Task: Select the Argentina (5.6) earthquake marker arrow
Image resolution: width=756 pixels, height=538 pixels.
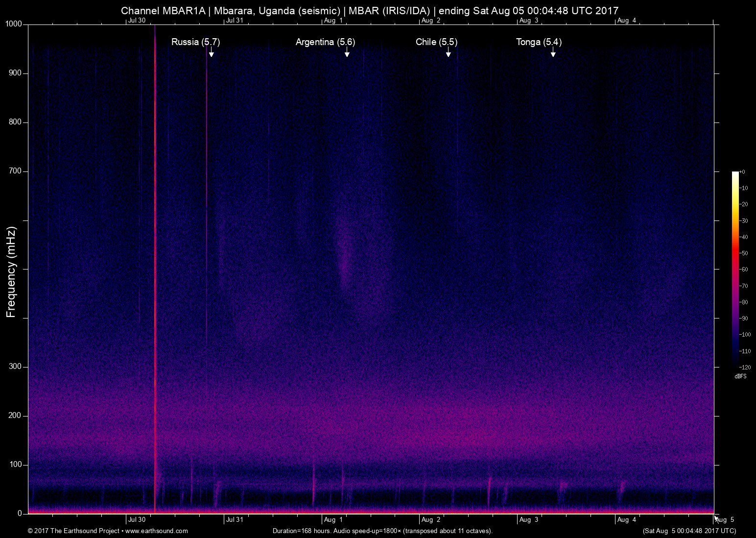Action: [x=347, y=54]
